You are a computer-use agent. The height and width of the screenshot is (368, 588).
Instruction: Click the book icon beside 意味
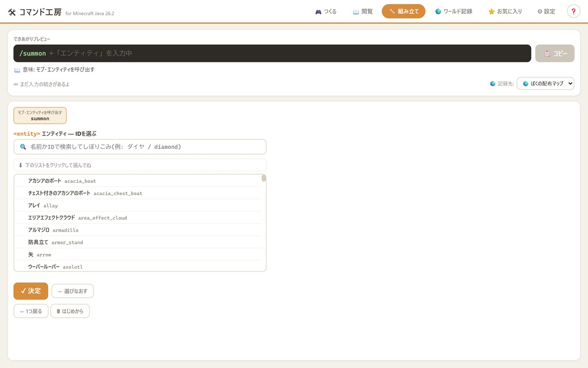[x=17, y=70]
